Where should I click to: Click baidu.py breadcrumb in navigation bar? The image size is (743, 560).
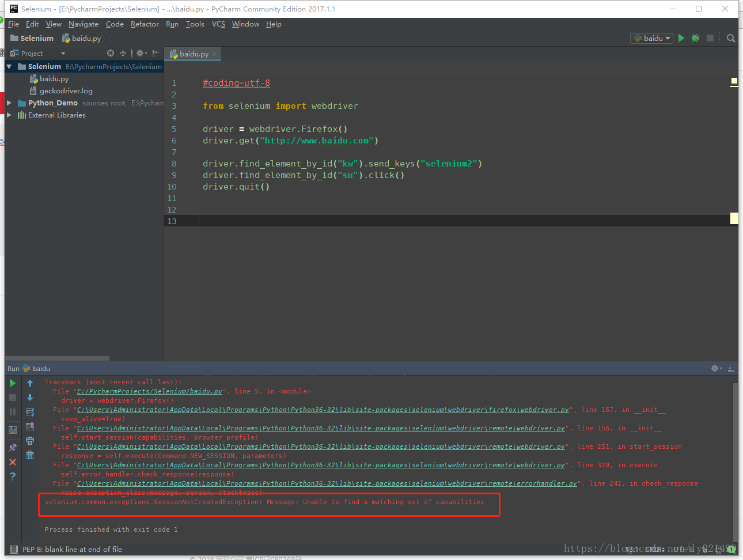(81, 38)
